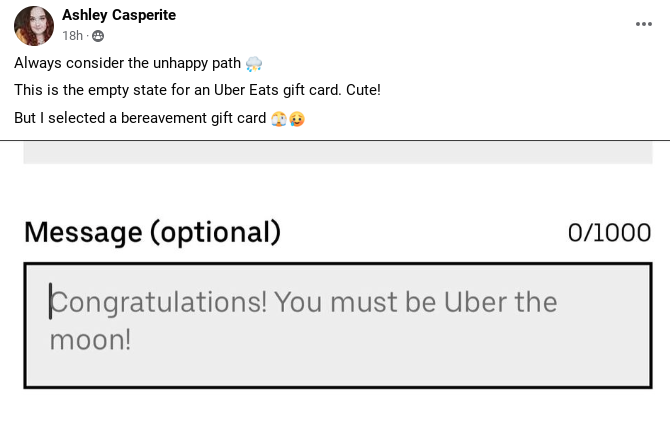The image size is (670, 425).
Task: Click the storm cloud emoji
Action: (x=254, y=64)
